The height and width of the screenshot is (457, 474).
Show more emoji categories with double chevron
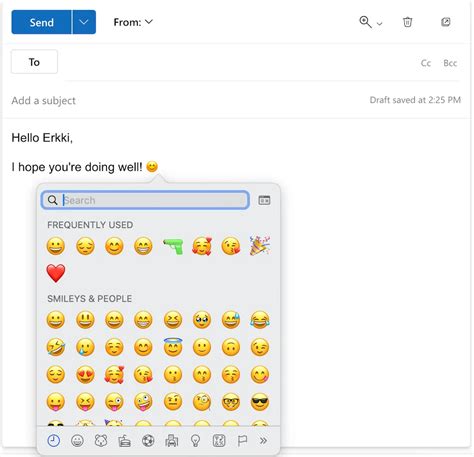click(x=263, y=441)
